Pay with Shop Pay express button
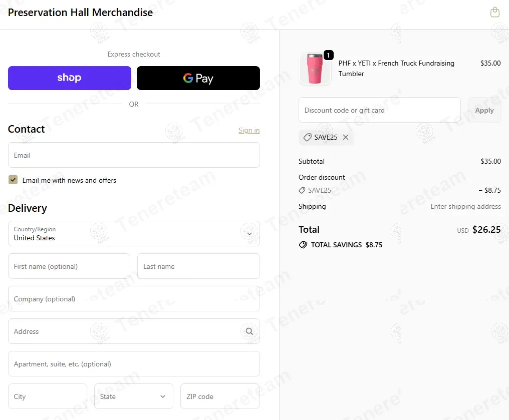Screen dimensions: 509x420 coord(70,78)
